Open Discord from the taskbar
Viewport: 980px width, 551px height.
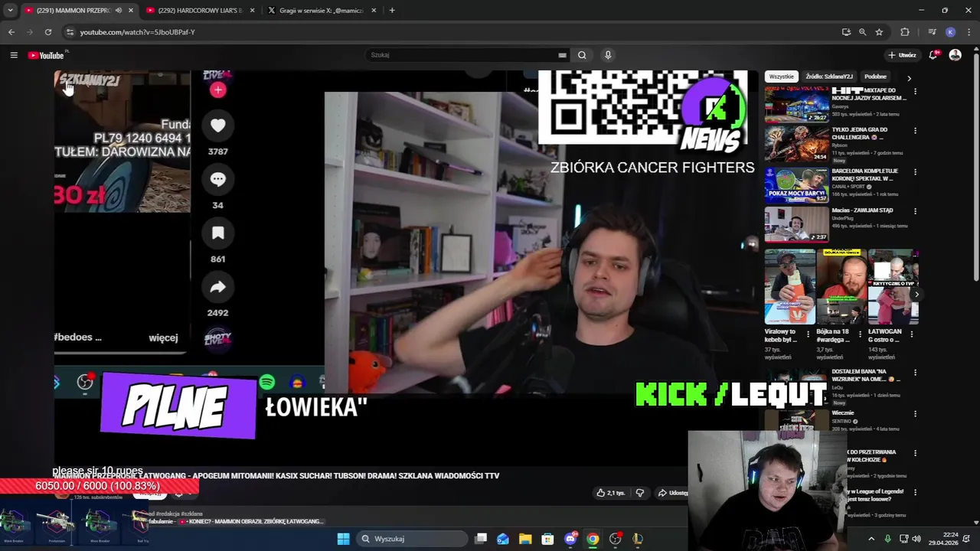(570, 539)
